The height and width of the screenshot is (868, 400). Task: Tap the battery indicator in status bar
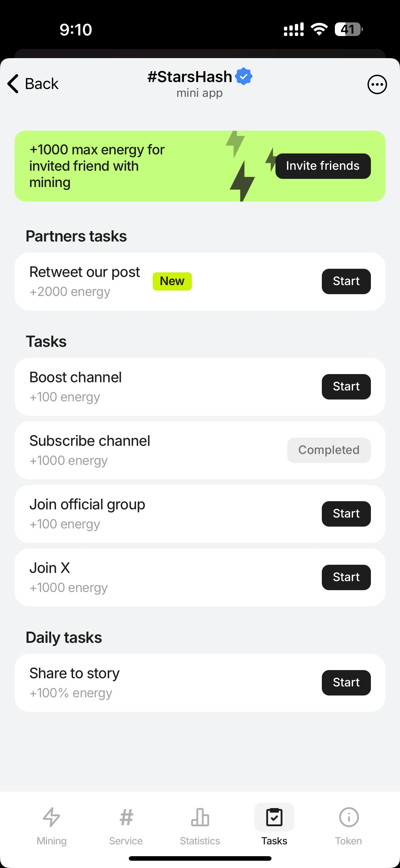tap(349, 29)
